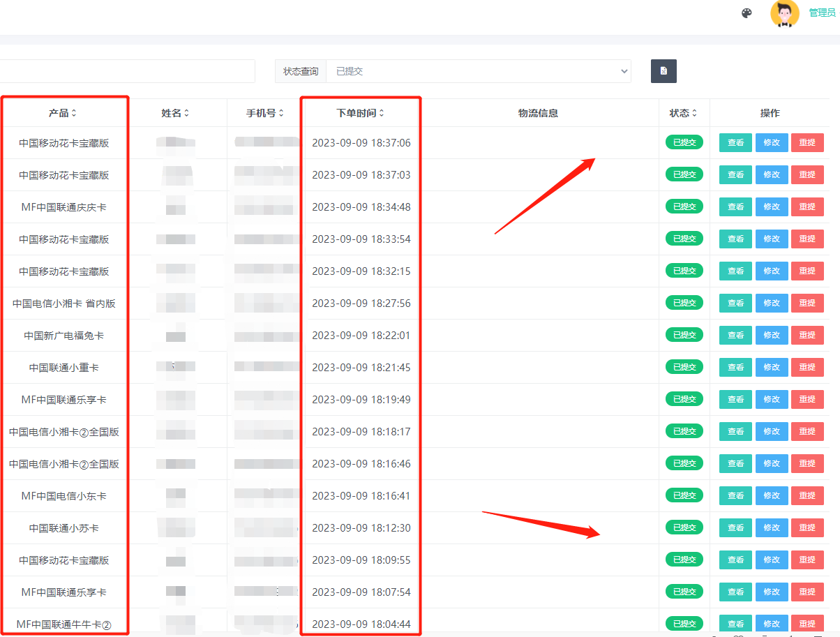
Task: Select the 中国联通小苏卡 product cell
Action: pyautogui.click(x=64, y=528)
